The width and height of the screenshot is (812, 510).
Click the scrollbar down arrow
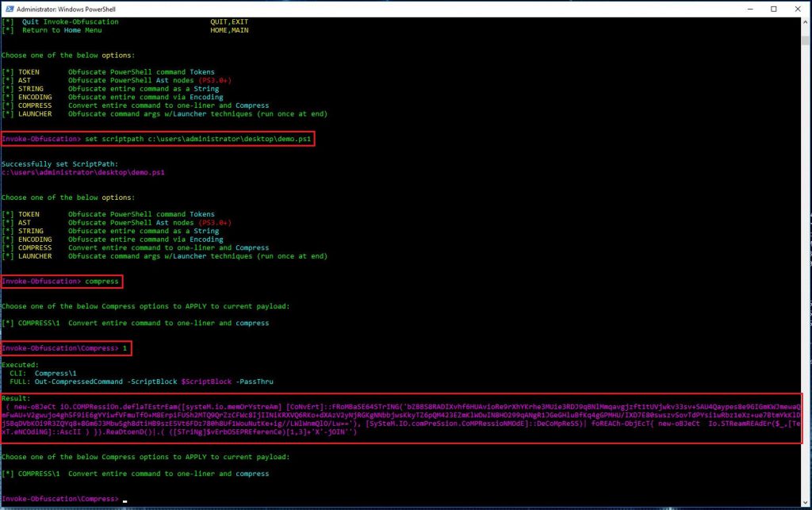[806, 501]
